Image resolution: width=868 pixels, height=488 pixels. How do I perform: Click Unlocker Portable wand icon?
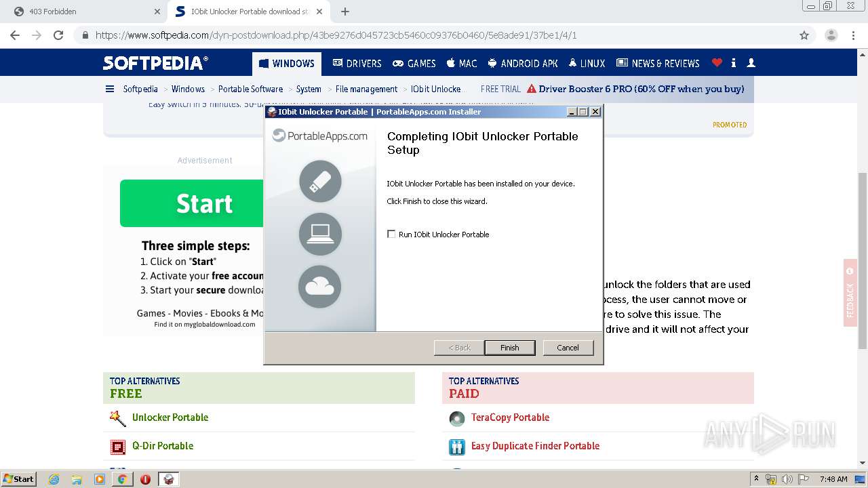[118, 418]
